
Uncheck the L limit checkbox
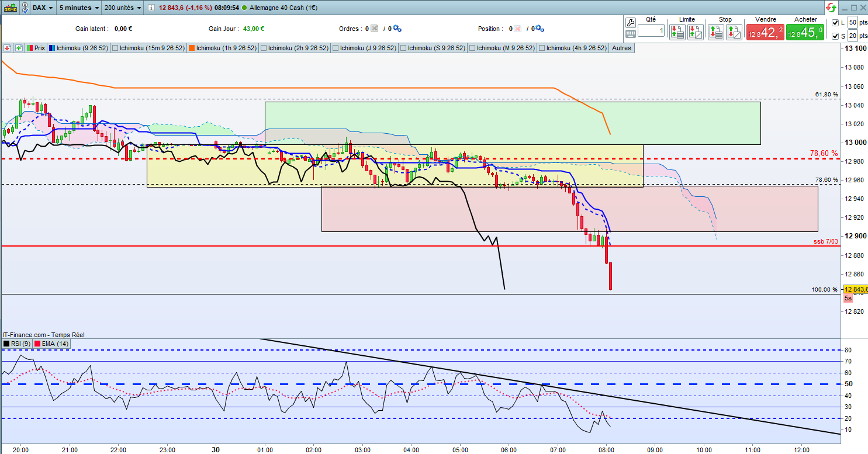click(x=835, y=23)
